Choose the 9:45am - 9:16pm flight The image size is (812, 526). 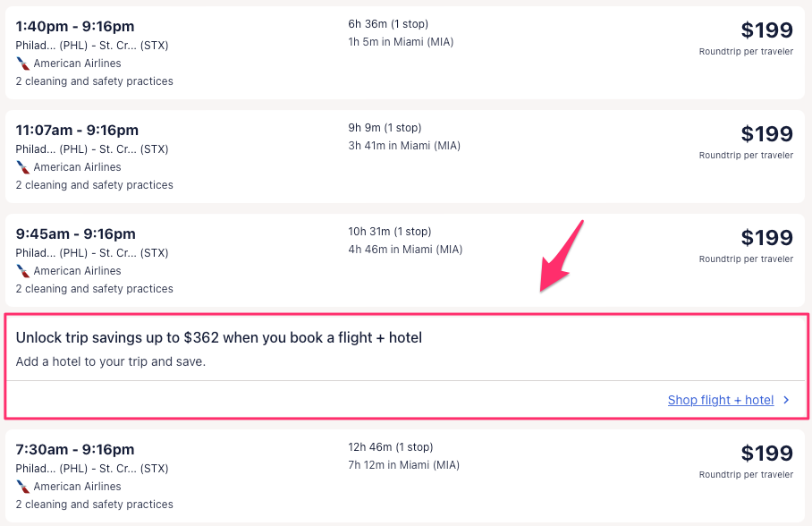pyautogui.click(x=75, y=234)
